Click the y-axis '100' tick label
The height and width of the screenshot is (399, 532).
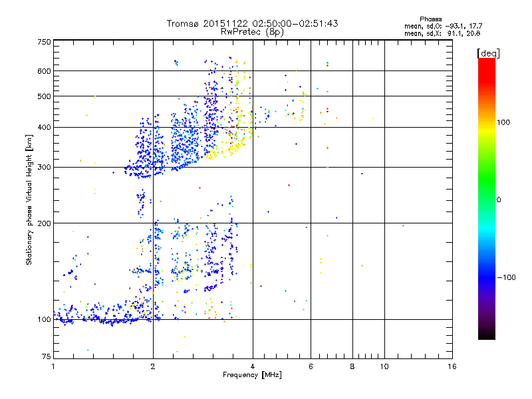click(x=44, y=320)
